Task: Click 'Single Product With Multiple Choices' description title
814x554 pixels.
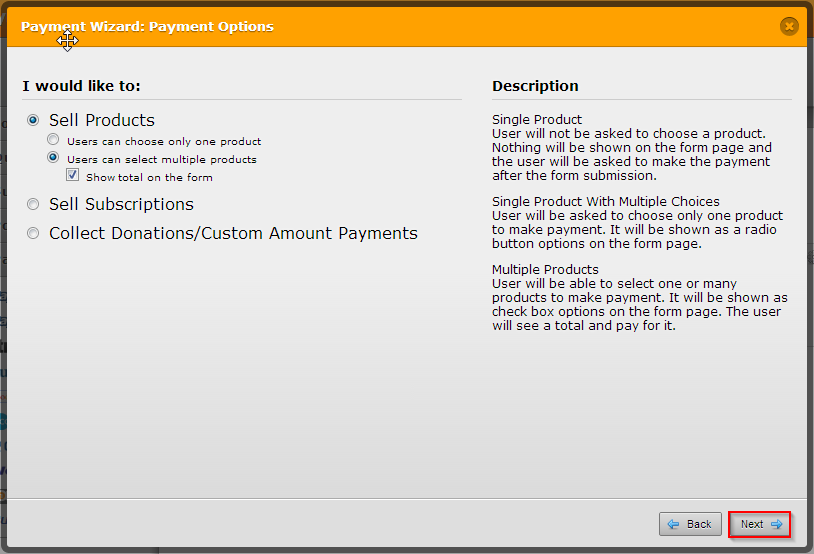Action: tap(605, 202)
